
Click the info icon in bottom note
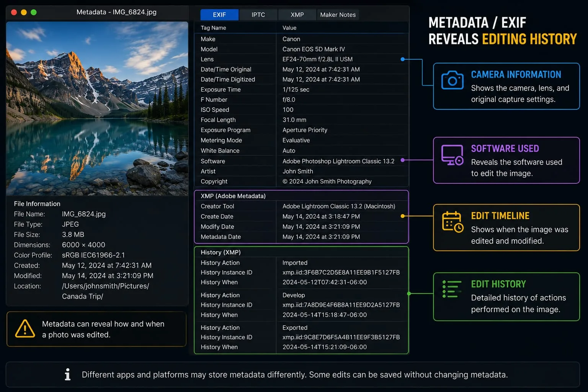[x=68, y=374]
